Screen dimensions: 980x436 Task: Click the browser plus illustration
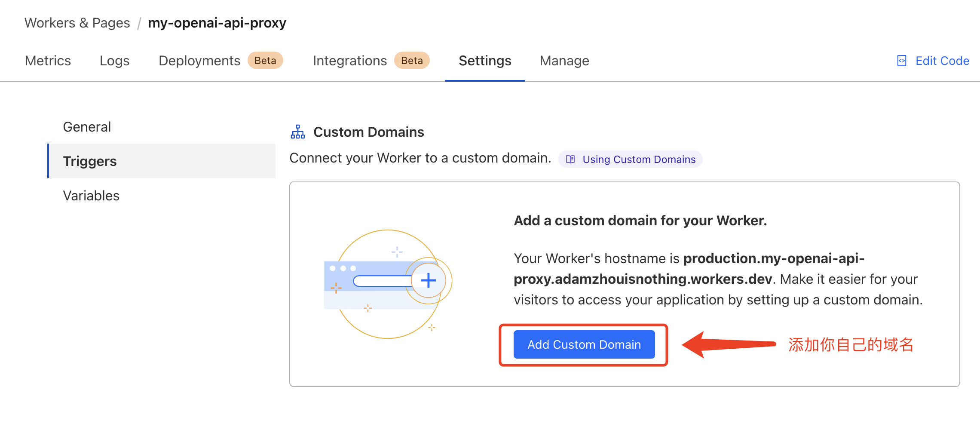[388, 283]
